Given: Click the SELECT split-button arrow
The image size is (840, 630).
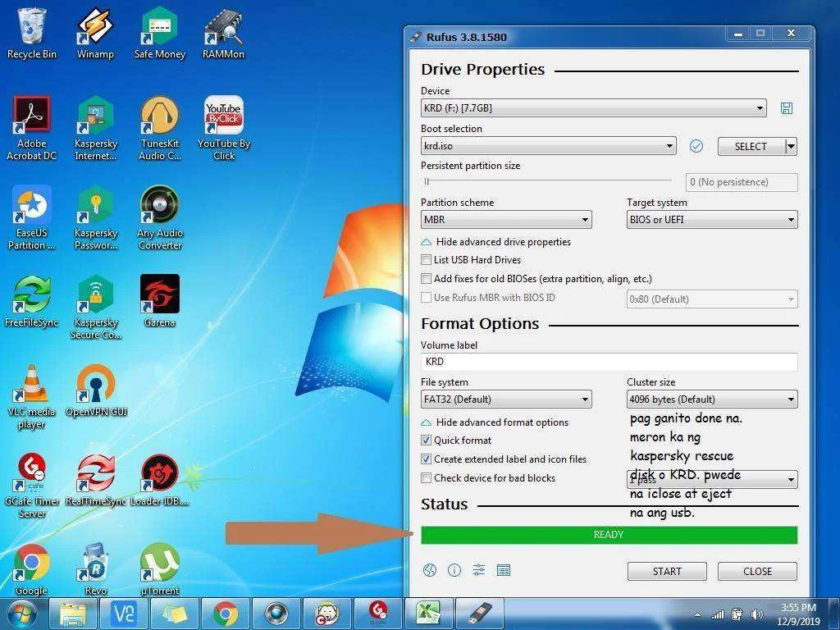Looking at the screenshot, I should pyautogui.click(x=792, y=146).
